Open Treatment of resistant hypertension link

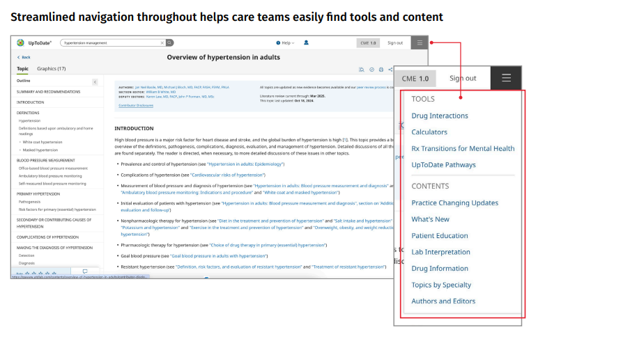(348, 267)
